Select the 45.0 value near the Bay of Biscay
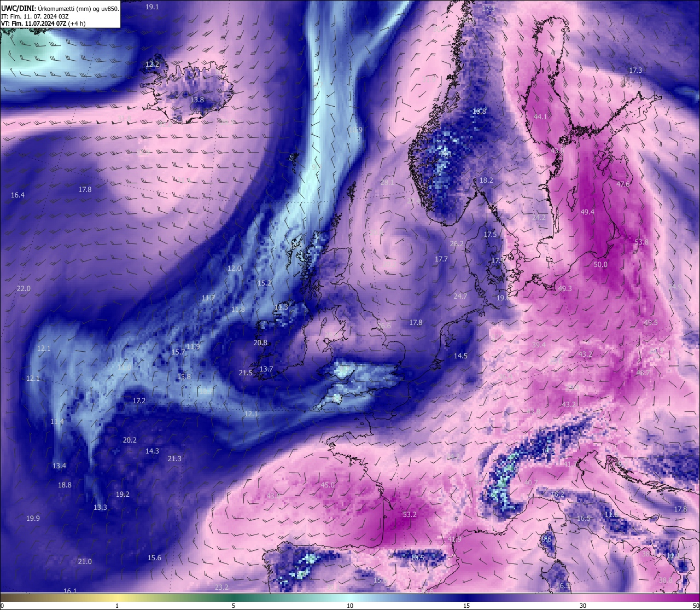 [x=328, y=485]
